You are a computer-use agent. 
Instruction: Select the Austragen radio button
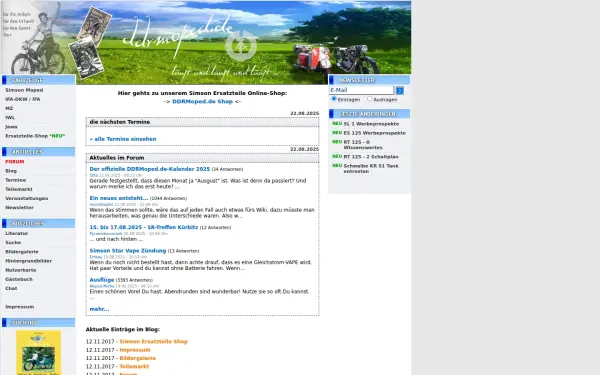click(x=370, y=99)
